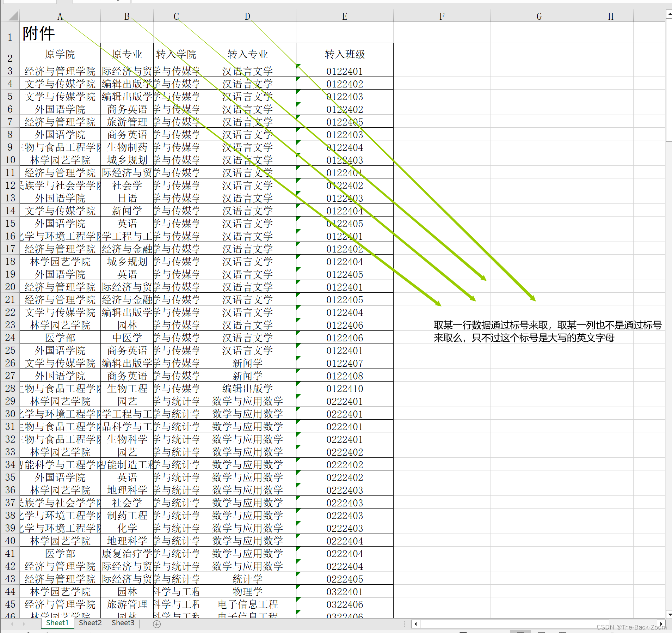Viewport: 672px width, 633px height.
Task: Click cell 生物制药 in row 9
Action: [x=127, y=147]
